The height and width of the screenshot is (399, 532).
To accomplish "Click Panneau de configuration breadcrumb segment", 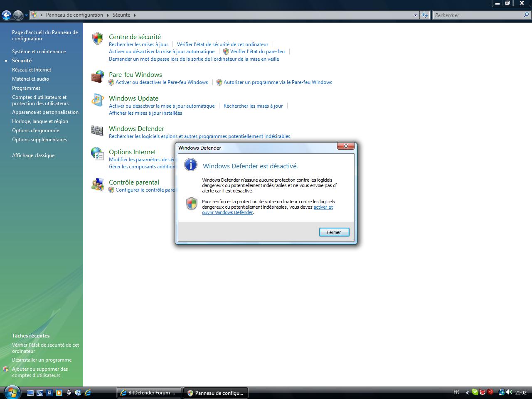I will point(74,15).
